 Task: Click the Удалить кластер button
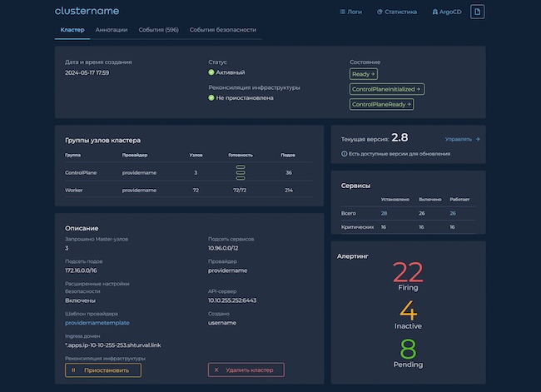pos(246,370)
